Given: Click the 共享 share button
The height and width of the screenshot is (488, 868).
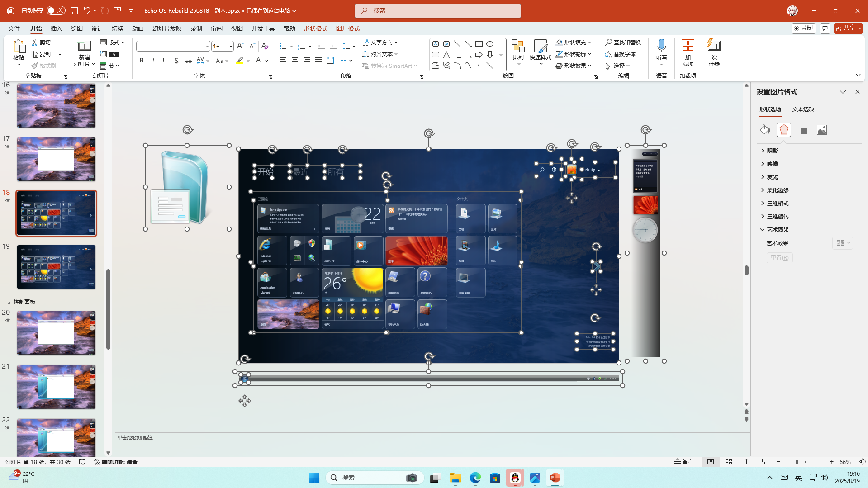Looking at the screenshot, I should (848, 28).
